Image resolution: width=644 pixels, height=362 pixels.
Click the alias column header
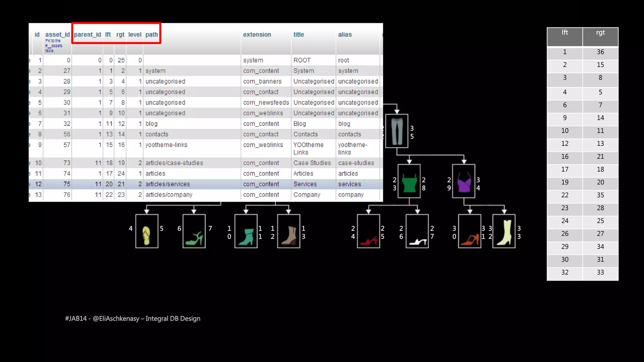pyautogui.click(x=345, y=35)
